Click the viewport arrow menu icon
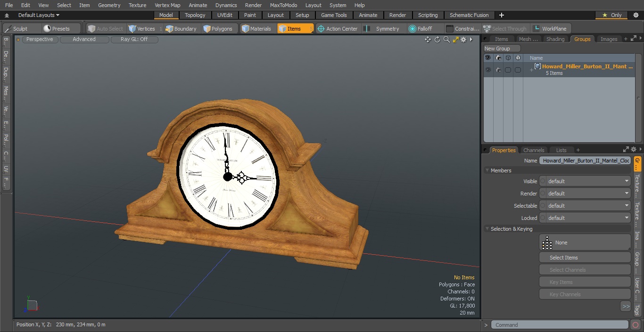 pyautogui.click(x=471, y=40)
